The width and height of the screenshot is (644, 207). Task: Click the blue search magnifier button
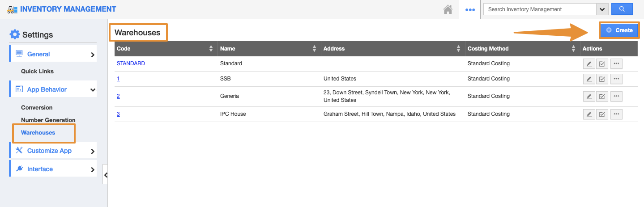click(x=622, y=9)
